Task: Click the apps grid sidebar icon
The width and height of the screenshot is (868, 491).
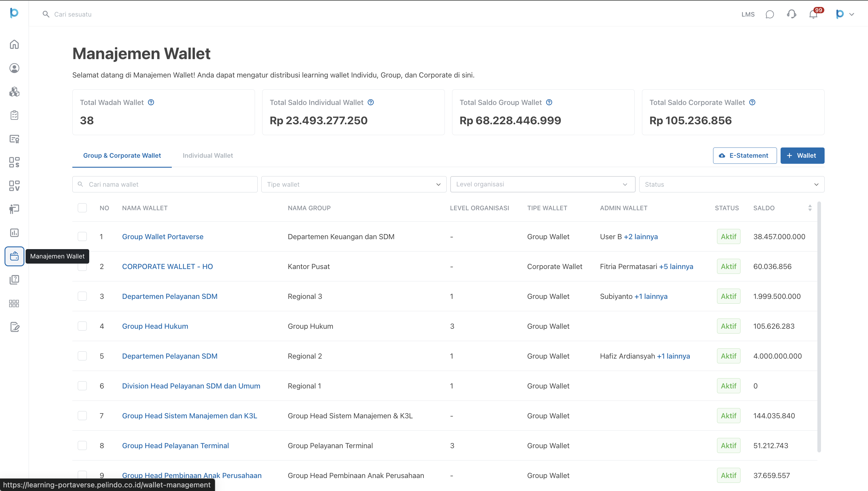Action: pyautogui.click(x=14, y=303)
